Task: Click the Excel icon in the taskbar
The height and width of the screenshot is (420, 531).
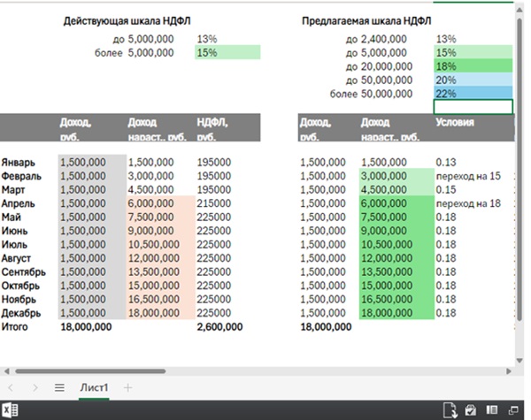Action: click(8, 409)
